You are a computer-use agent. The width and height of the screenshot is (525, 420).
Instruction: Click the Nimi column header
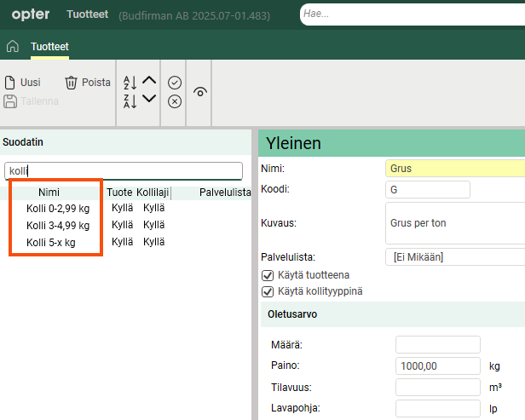tap(49, 193)
